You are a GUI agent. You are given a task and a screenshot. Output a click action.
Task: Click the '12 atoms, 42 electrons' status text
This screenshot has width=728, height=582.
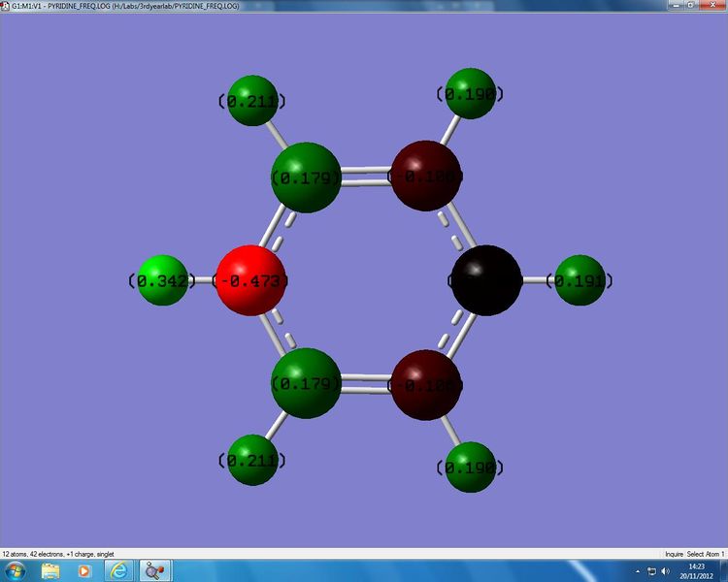[x=58, y=554]
